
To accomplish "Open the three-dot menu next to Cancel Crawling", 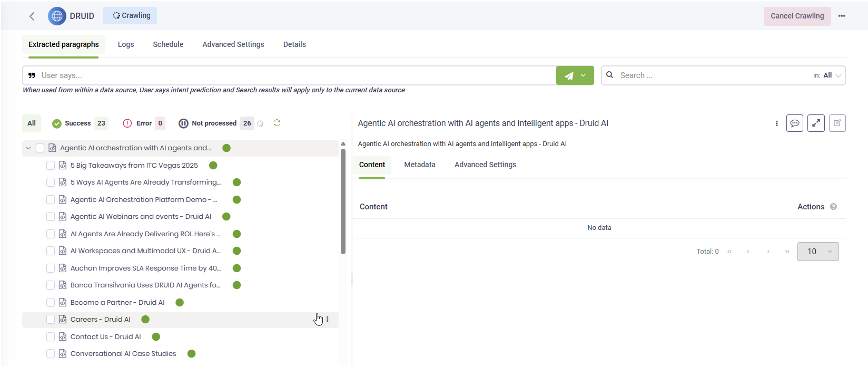I will point(842,16).
